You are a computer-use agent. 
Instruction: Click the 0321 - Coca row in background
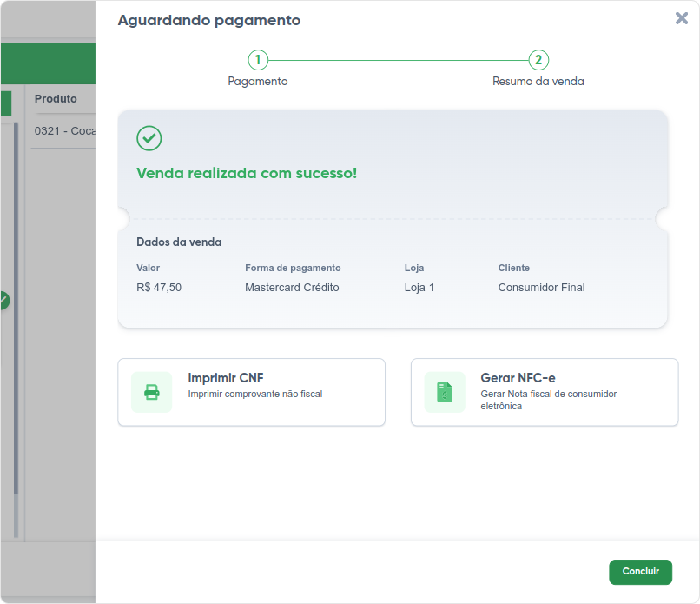[65, 131]
